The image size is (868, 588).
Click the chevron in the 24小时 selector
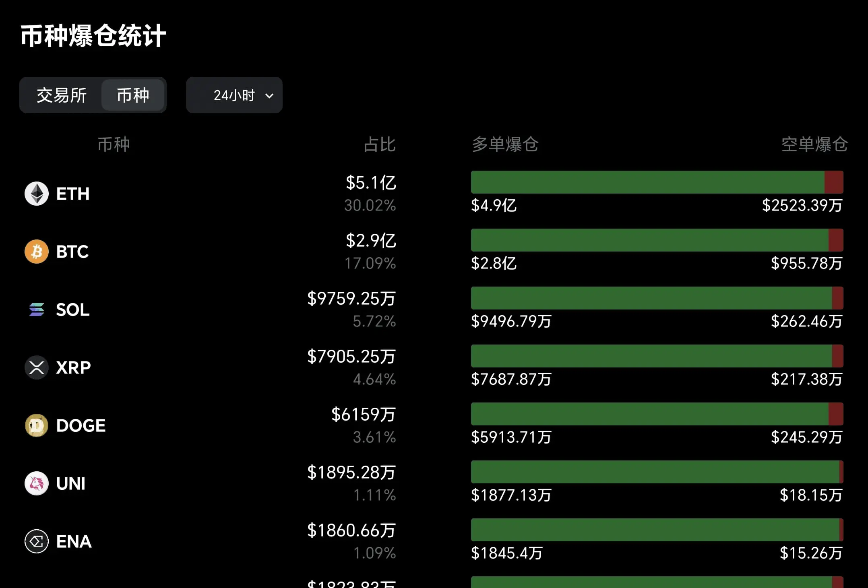coord(269,96)
